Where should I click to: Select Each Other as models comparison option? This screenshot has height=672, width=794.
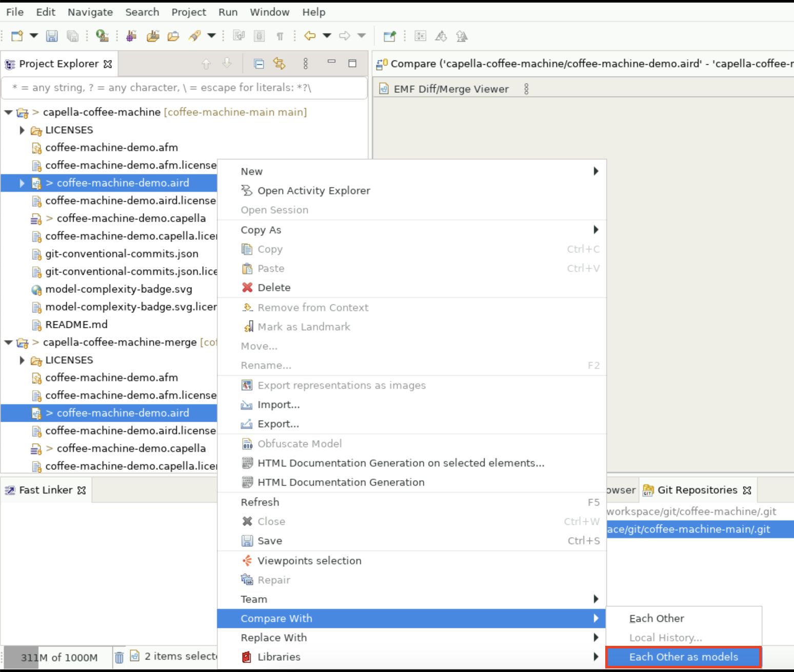(683, 657)
